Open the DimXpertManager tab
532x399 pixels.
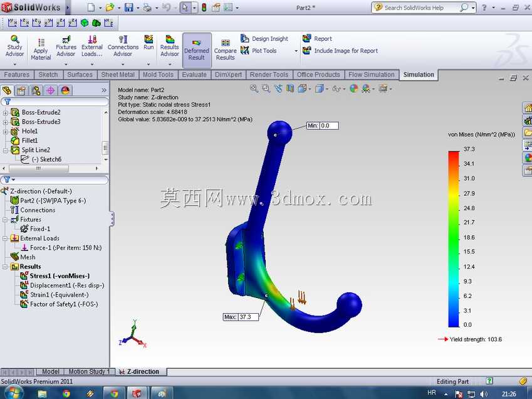pyautogui.click(x=51, y=90)
